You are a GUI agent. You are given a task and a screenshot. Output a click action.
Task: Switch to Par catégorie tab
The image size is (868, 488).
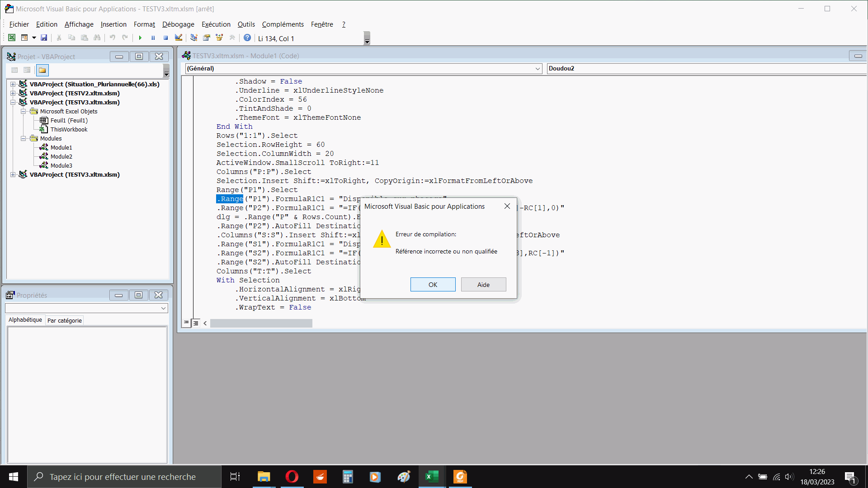click(65, 320)
